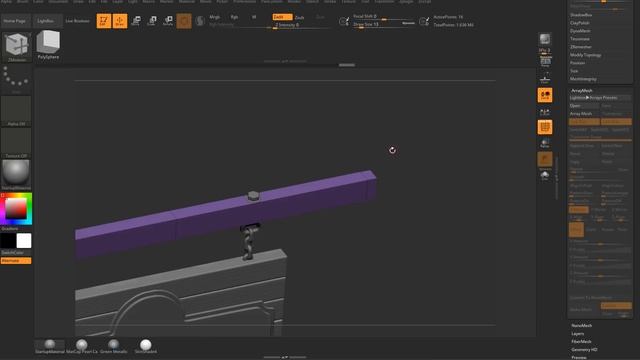Expand the FiberMesh section
The image size is (640, 360).
(x=581, y=342)
